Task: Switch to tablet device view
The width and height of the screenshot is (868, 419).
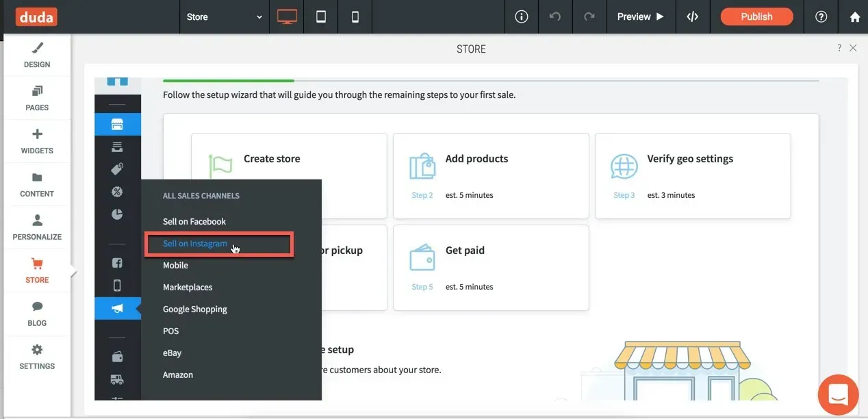Action: pos(321,17)
